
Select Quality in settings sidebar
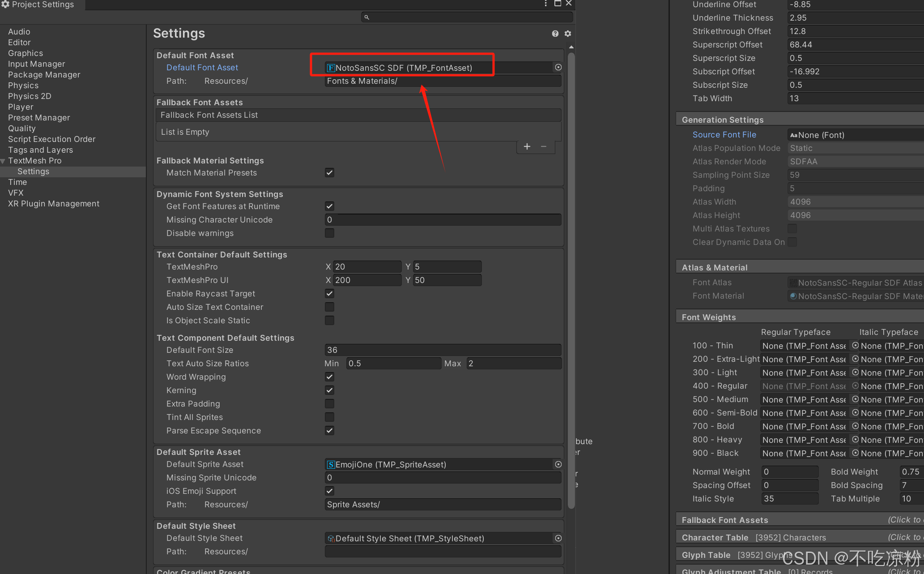(21, 129)
